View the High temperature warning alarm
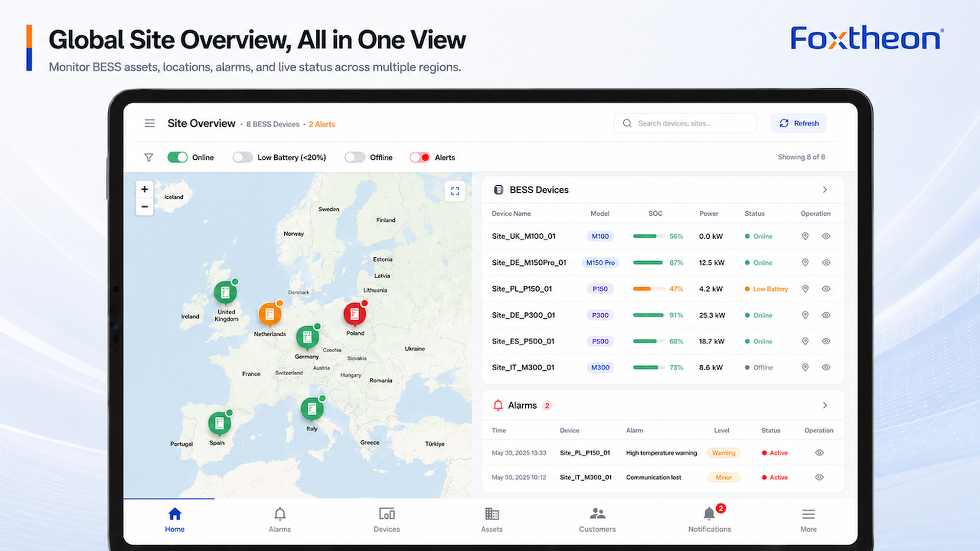Screen dimensions: 980x551 click(x=819, y=453)
